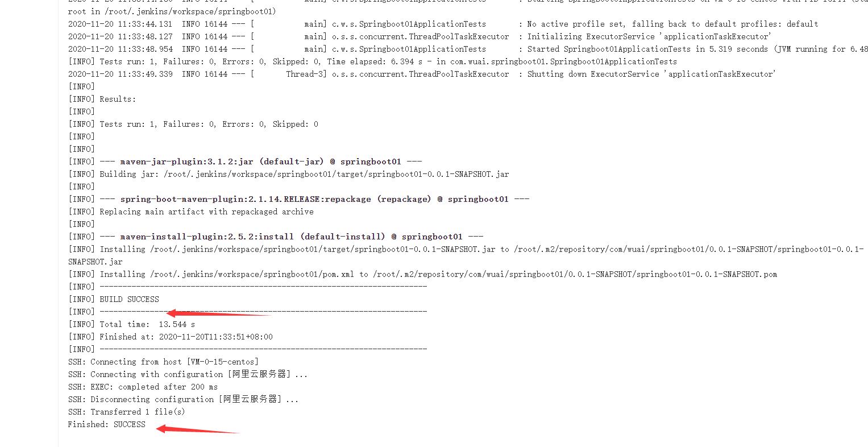Click the "Total time: 13.544 s" line

click(x=132, y=324)
